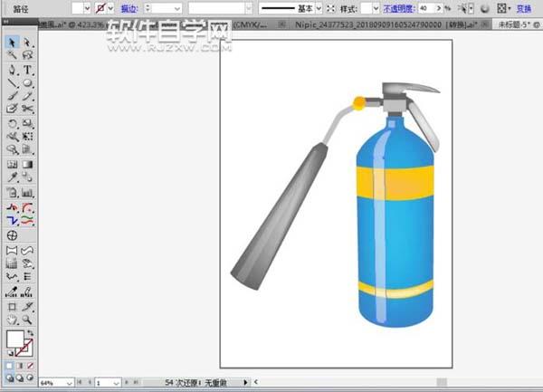Select the Gradient tool
Screen dimensions: 543x392
27,165
